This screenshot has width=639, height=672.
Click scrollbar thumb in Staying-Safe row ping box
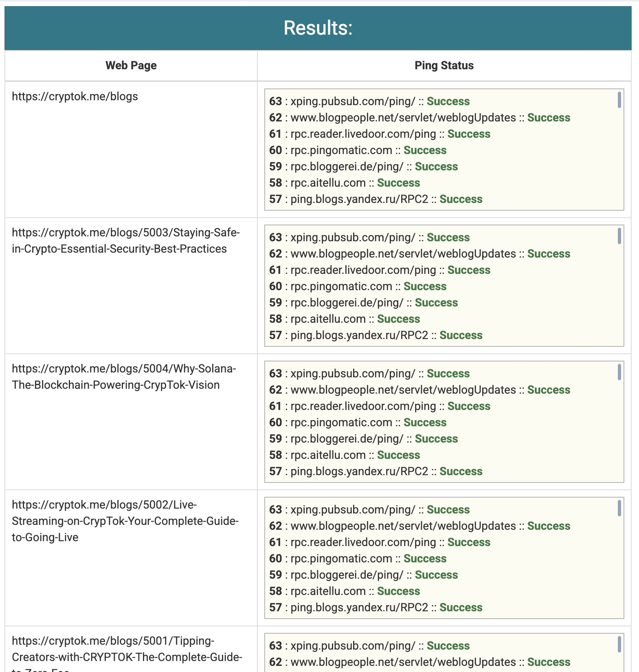[619, 236]
